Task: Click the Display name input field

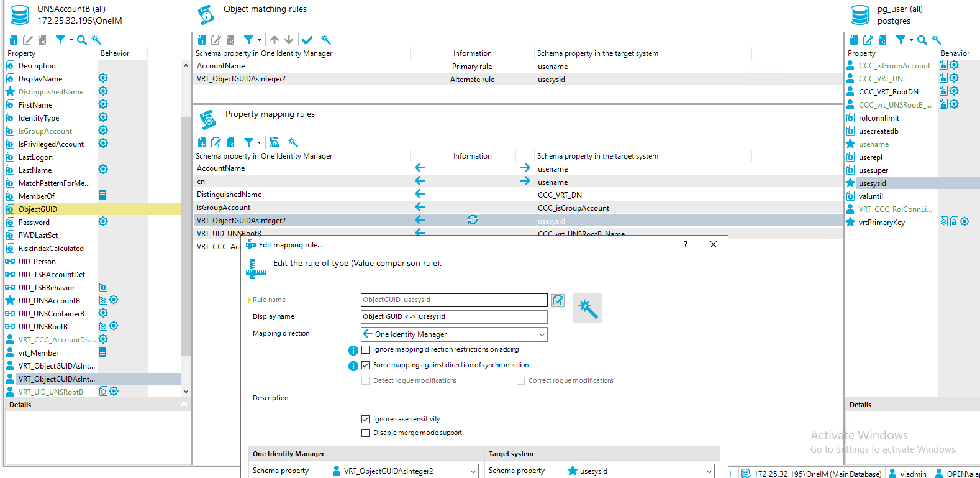Action: [x=454, y=317]
